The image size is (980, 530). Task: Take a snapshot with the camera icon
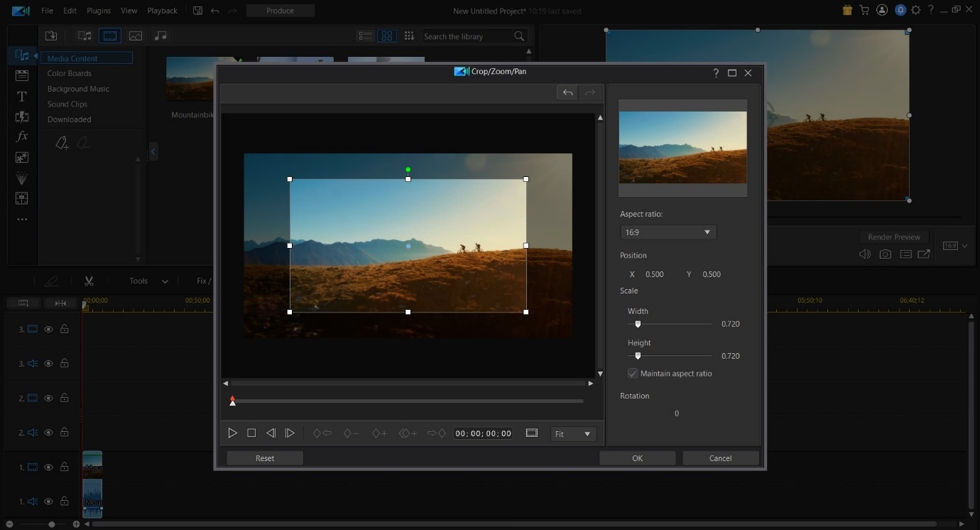coord(885,254)
